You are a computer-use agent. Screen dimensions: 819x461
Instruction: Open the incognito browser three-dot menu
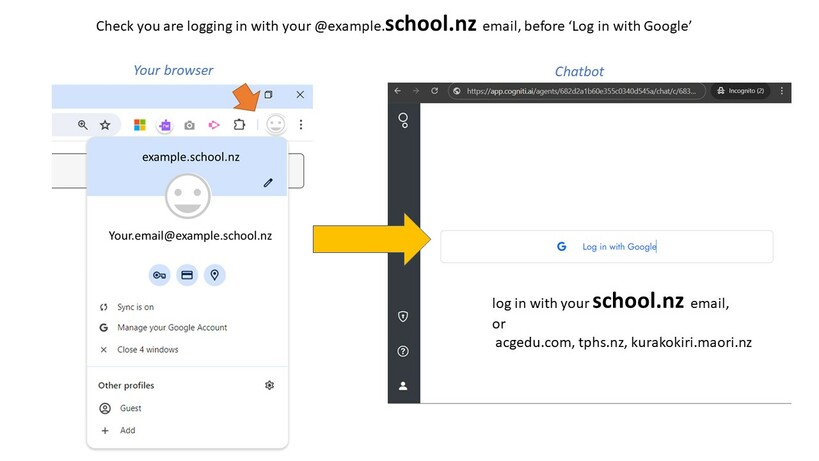781,91
